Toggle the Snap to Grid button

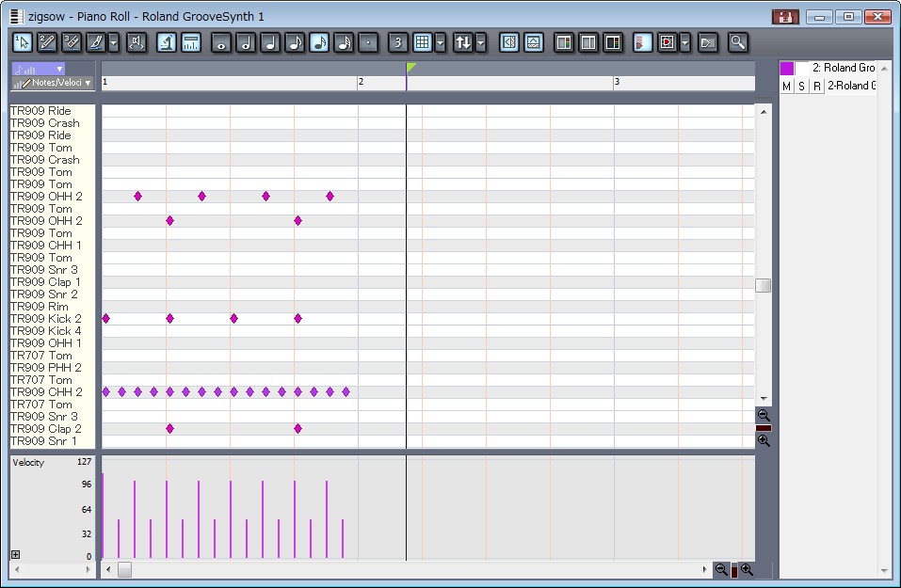coord(422,42)
